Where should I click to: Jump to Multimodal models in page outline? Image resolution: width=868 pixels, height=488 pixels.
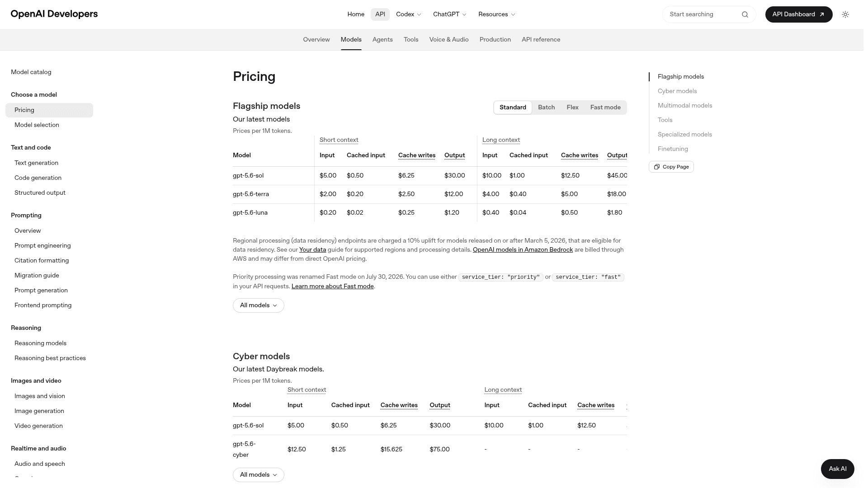coord(685,106)
